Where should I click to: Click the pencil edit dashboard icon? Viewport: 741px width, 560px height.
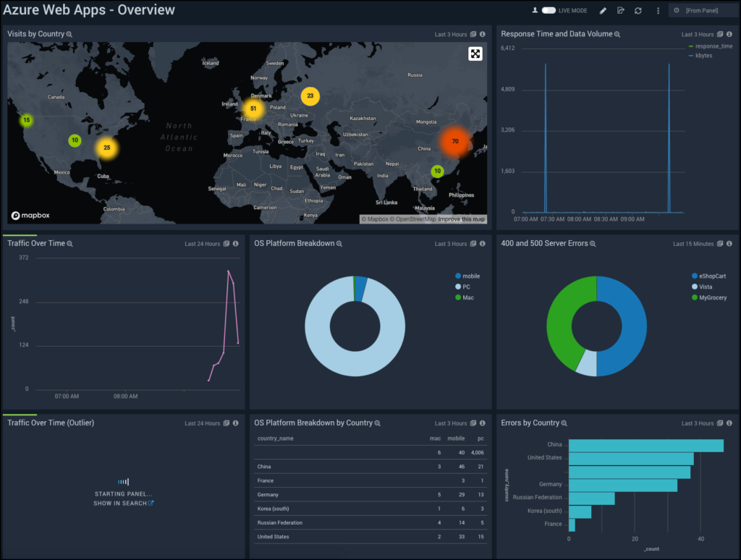(x=603, y=11)
